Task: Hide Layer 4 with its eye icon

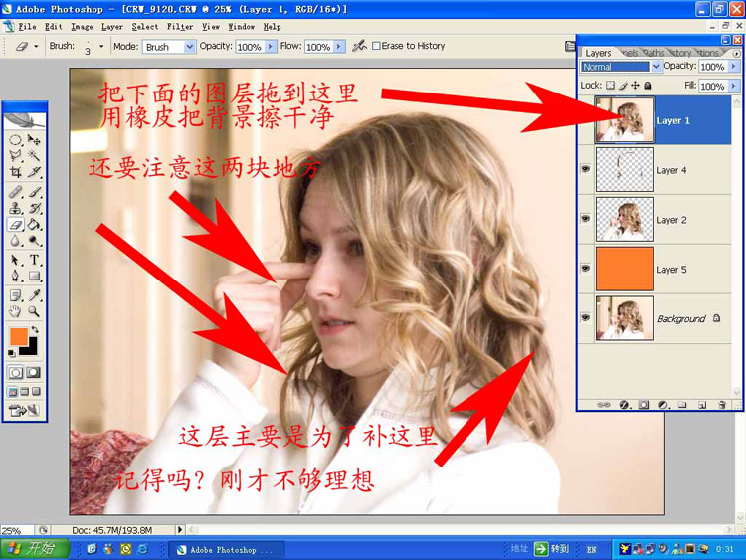Action: (586, 169)
